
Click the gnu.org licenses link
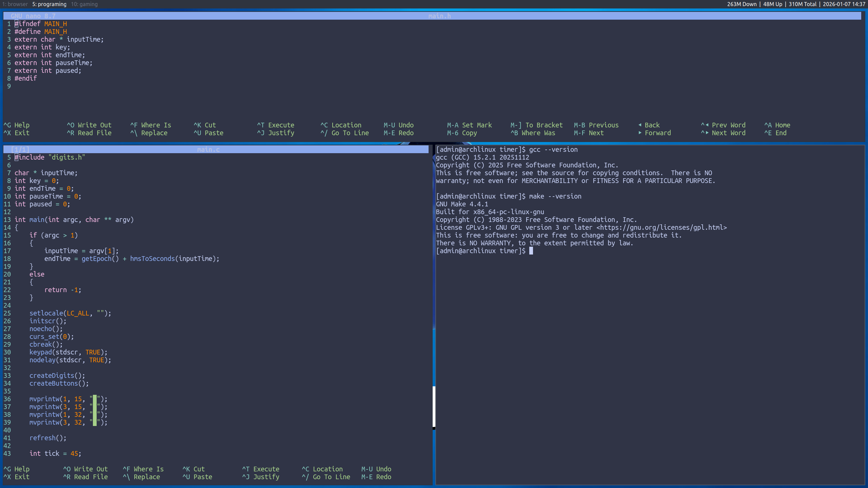click(x=661, y=227)
